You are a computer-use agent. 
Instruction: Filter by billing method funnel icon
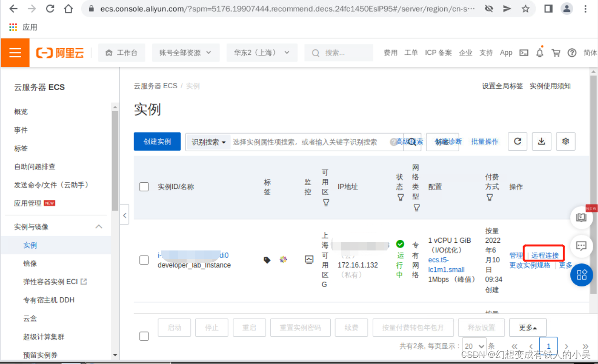490,197
